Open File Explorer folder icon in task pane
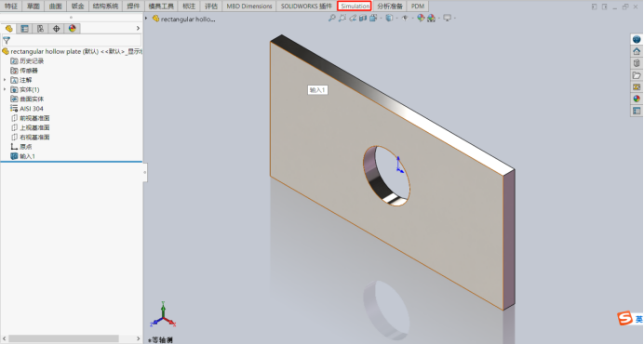 [637, 75]
